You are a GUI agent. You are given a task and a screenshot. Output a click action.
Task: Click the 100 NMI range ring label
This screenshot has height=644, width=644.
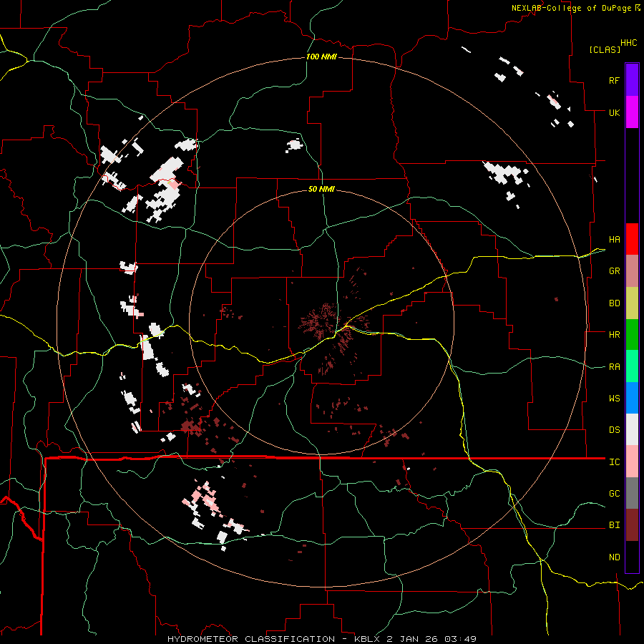coord(321,57)
